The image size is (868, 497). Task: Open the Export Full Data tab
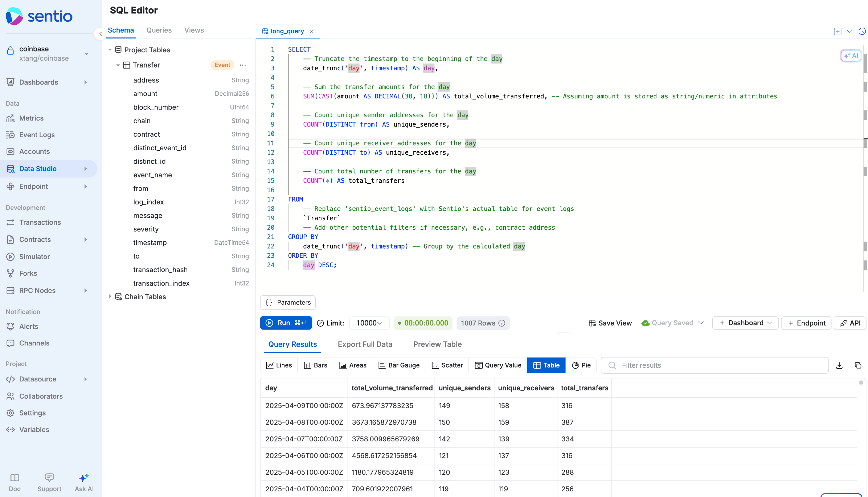click(x=365, y=344)
